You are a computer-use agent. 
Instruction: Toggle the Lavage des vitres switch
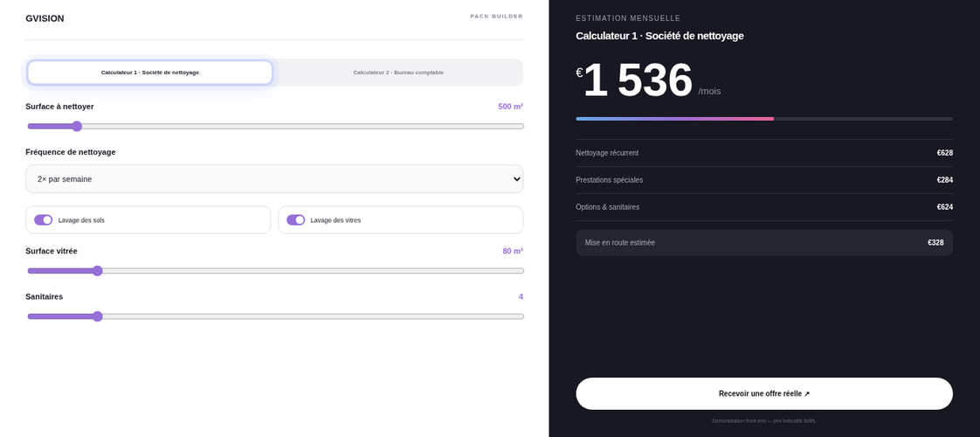pyautogui.click(x=295, y=220)
